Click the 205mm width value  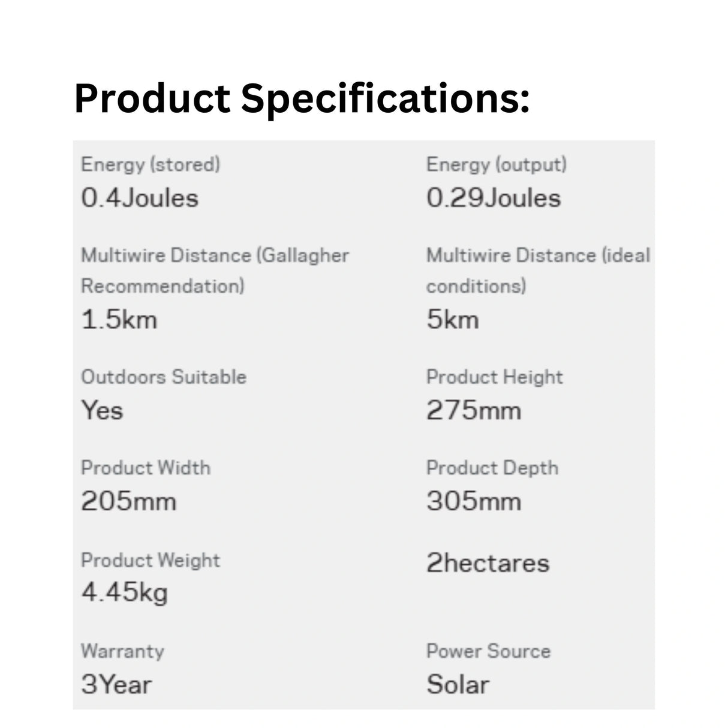pos(128,501)
